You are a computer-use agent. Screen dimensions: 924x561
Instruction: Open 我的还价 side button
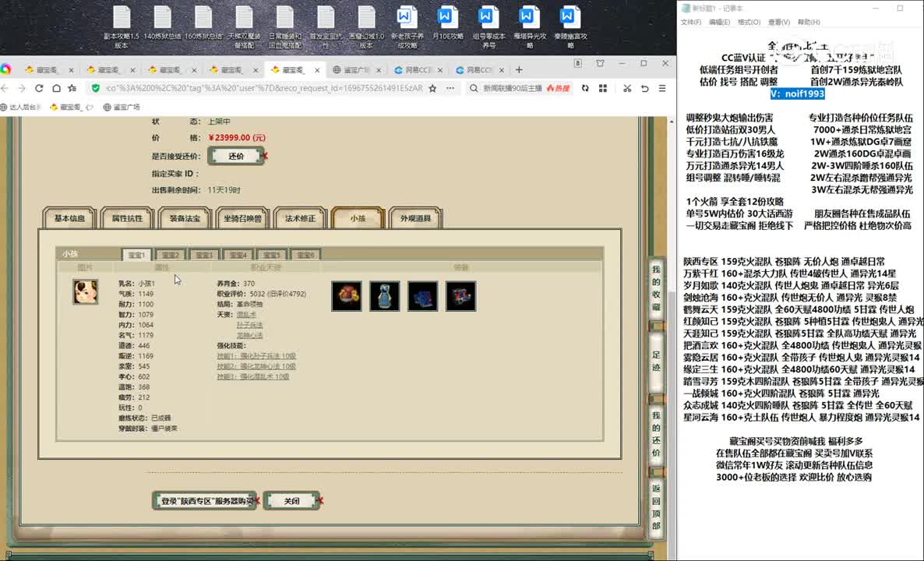pyautogui.click(x=656, y=434)
